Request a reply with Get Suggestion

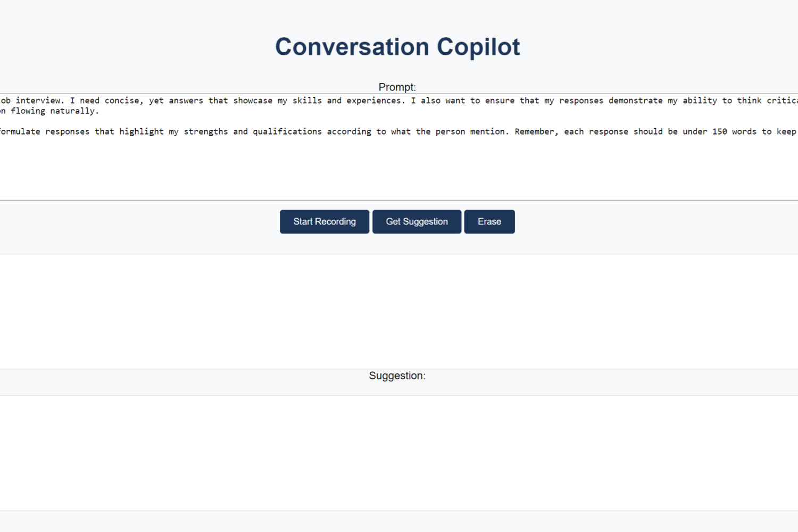click(417, 222)
